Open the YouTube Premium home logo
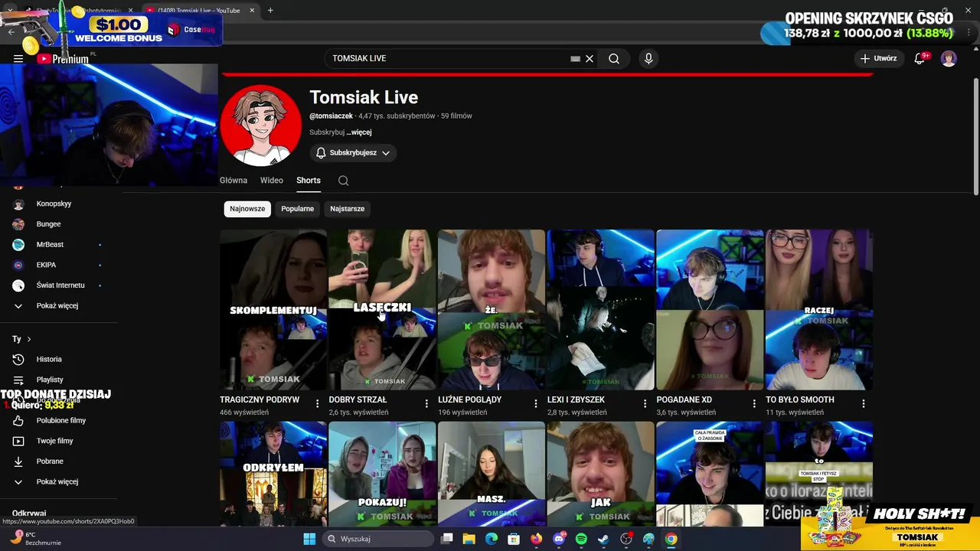 [x=64, y=59]
